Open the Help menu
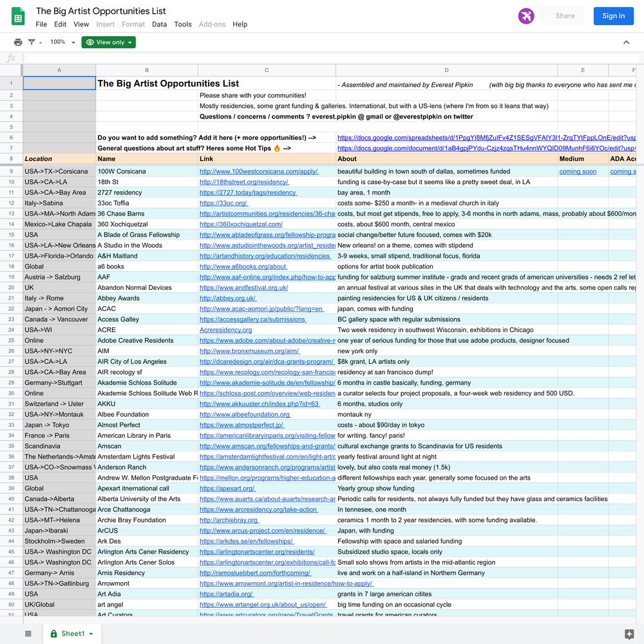Image resolution: width=644 pixels, height=644 pixels. pyautogui.click(x=240, y=24)
